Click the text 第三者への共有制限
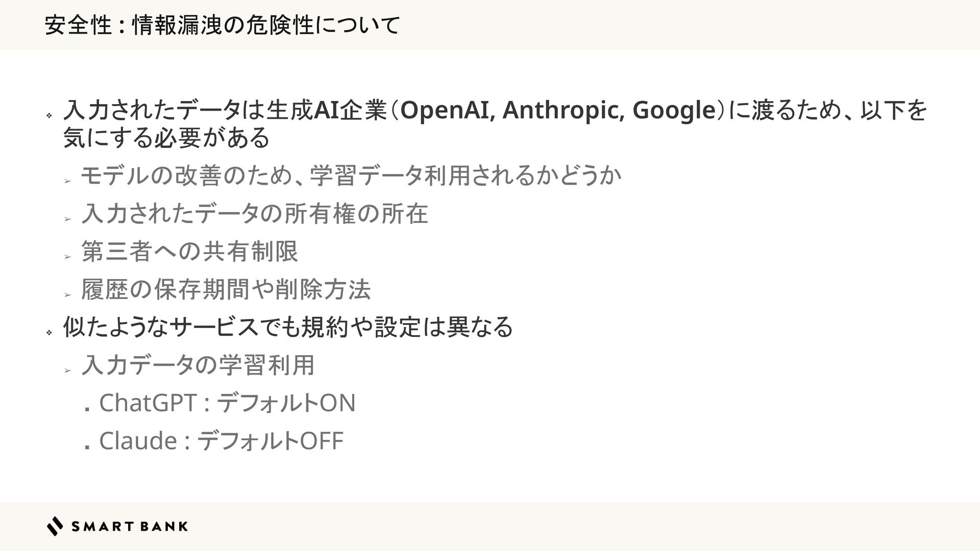The width and height of the screenshot is (980, 551). click(189, 251)
